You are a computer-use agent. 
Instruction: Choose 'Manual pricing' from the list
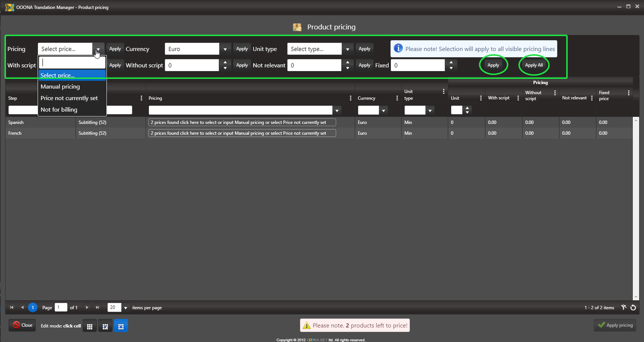point(60,87)
